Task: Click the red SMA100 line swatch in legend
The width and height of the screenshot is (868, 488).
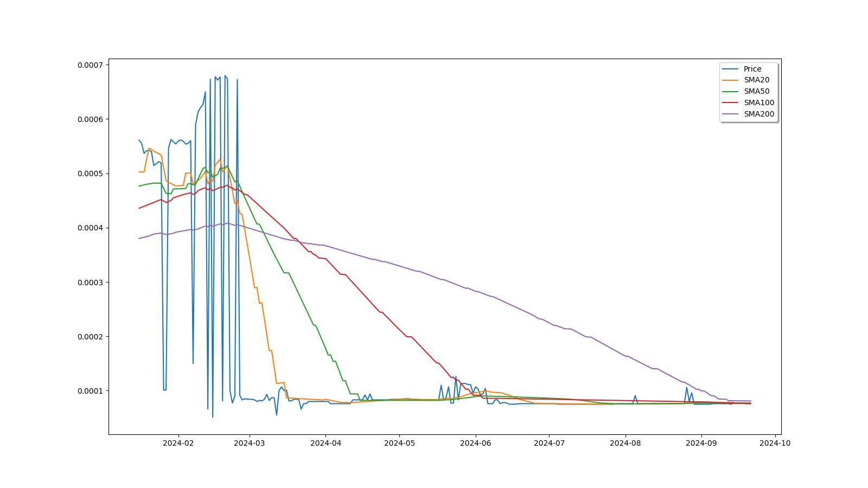Action: (731, 103)
